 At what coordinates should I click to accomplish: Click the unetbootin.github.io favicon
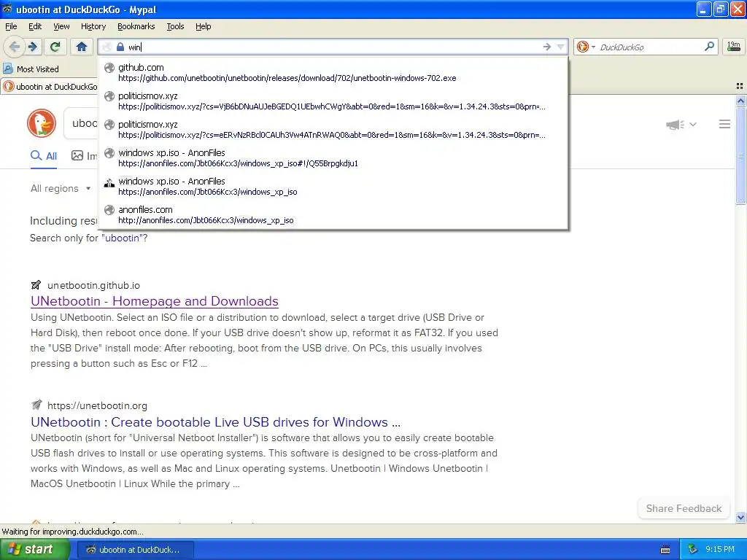click(x=36, y=285)
